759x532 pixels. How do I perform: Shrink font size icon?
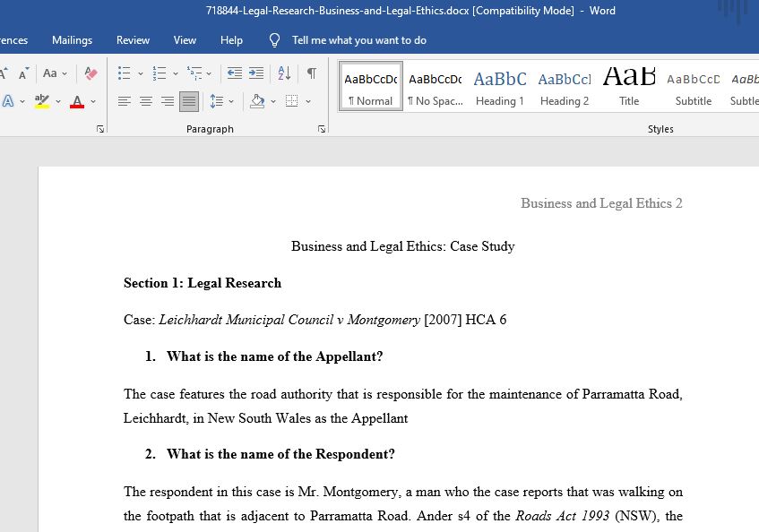point(23,73)
